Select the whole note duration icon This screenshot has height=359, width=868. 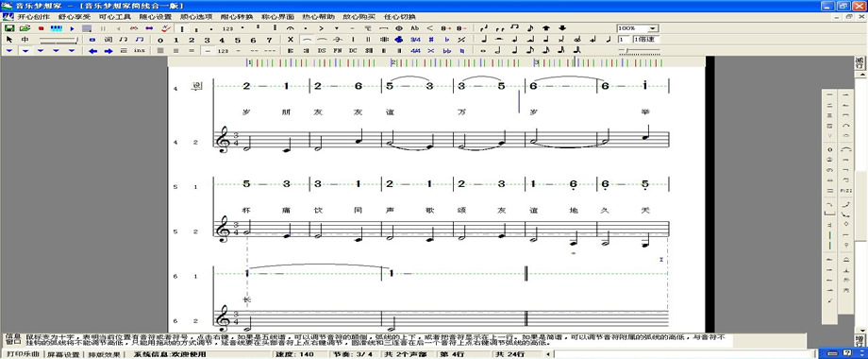(483, 50)
